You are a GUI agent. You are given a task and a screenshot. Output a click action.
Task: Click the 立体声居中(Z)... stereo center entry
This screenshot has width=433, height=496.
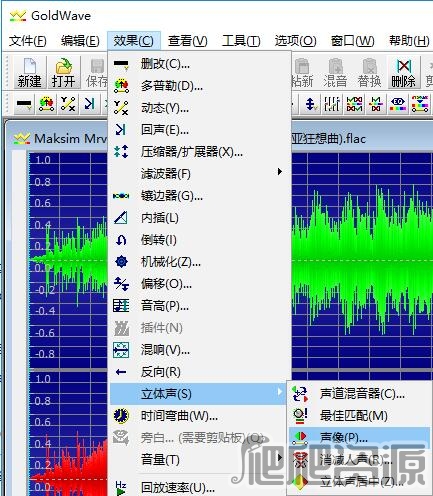point(360,482)
